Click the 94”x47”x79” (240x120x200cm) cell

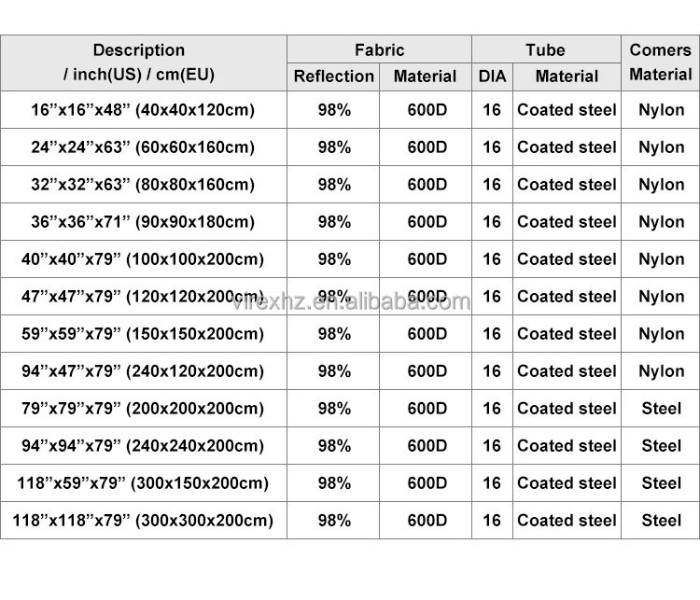(x=143, y=371)
